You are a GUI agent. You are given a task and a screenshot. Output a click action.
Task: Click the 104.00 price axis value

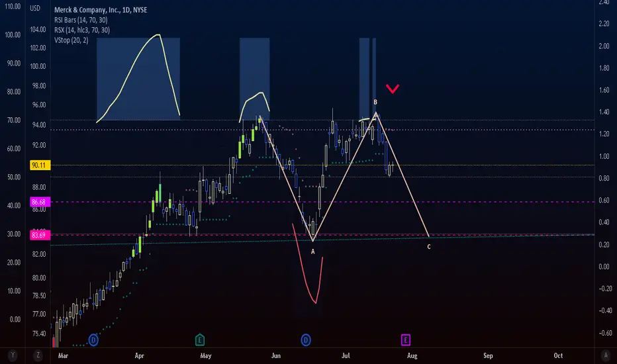(38, 30)
